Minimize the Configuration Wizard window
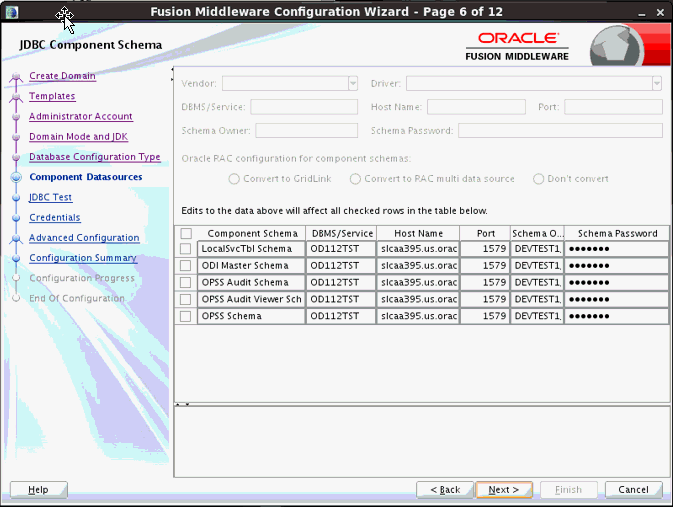Image resolution: width=673 pixels, height=507 pixels. [x=642, y=13]
